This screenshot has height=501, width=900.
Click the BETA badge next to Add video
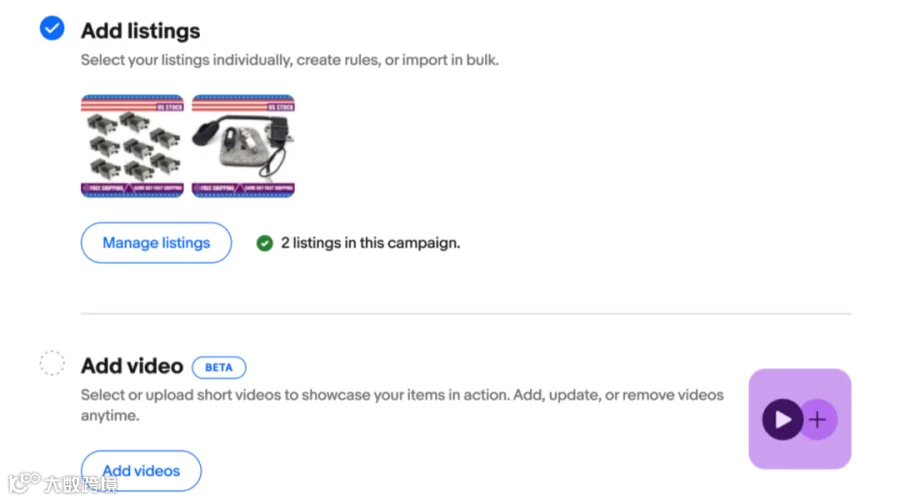pyautogui.click(x=219, y=367)
